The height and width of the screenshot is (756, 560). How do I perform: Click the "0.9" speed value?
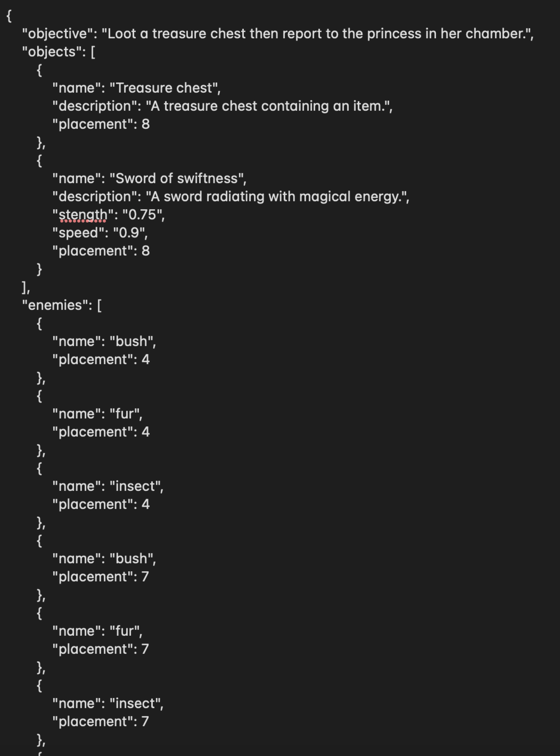(129, 233)
